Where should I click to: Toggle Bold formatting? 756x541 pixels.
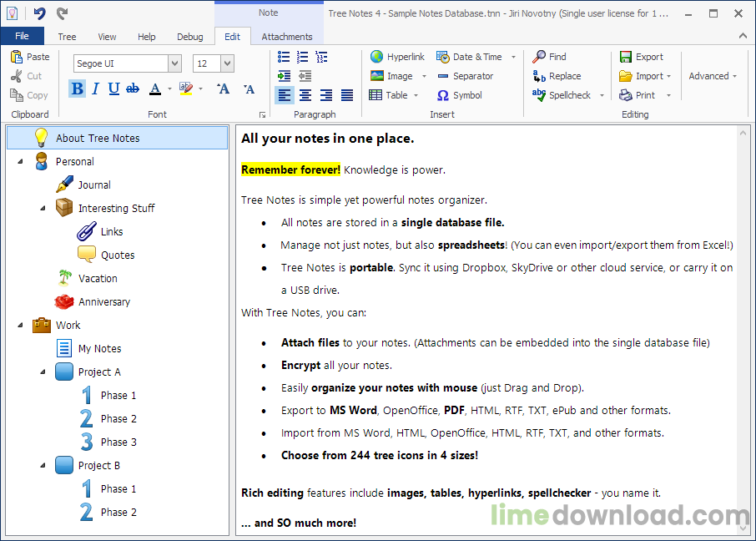[78, 88]
